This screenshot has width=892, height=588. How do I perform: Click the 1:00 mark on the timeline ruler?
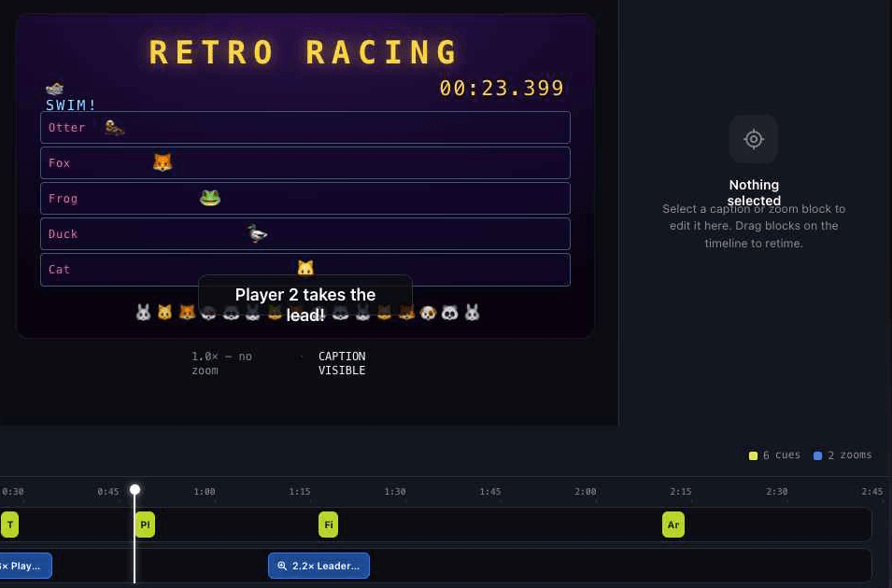tap(205, 491)
